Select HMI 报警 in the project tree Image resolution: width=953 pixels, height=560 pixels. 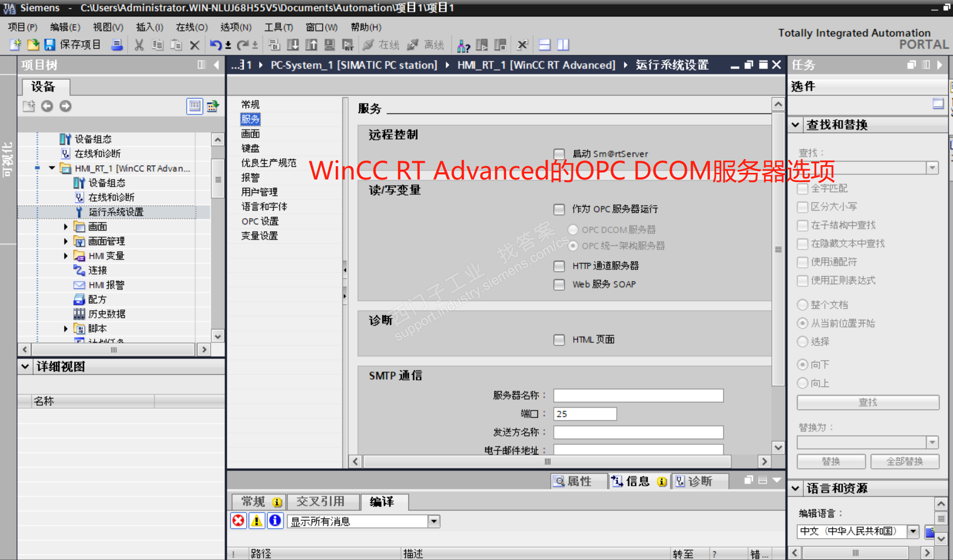[x=106, y=285]
